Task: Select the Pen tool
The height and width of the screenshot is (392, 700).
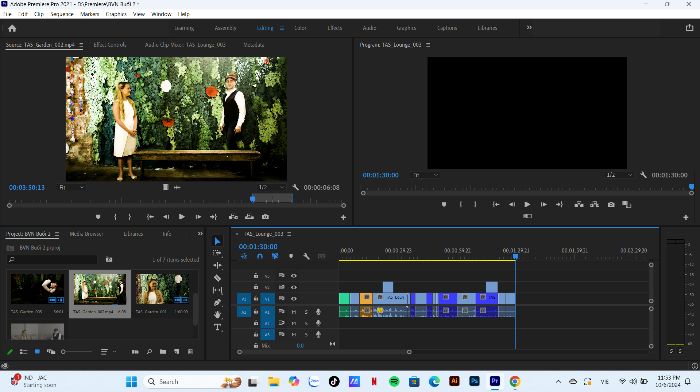Action: [217, 302]
